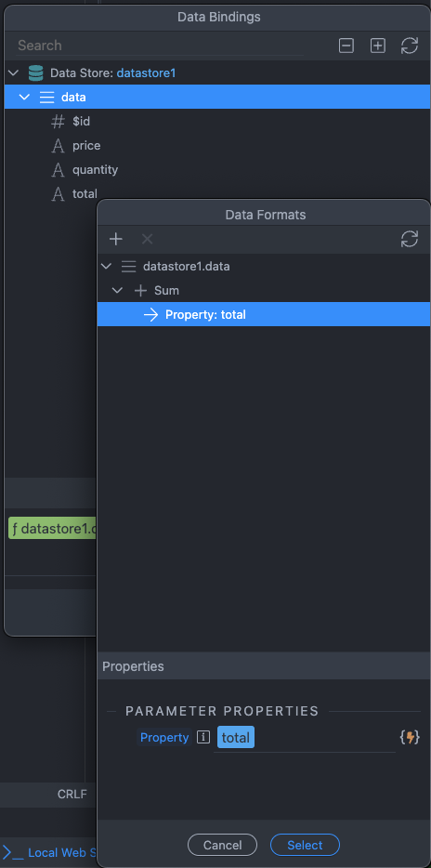The height and width of the screenshot is (868, 431).
Task: Collapse the Sum formatter node
Action: [117, 291]
